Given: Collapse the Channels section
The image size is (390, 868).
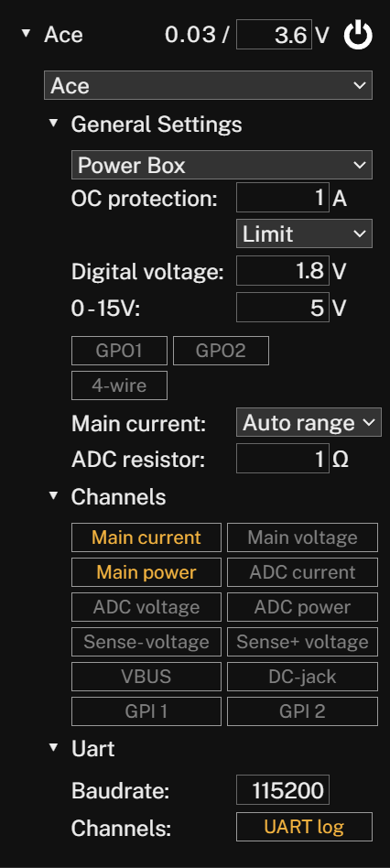Looking at the screenshot, I should coord(53,495).
